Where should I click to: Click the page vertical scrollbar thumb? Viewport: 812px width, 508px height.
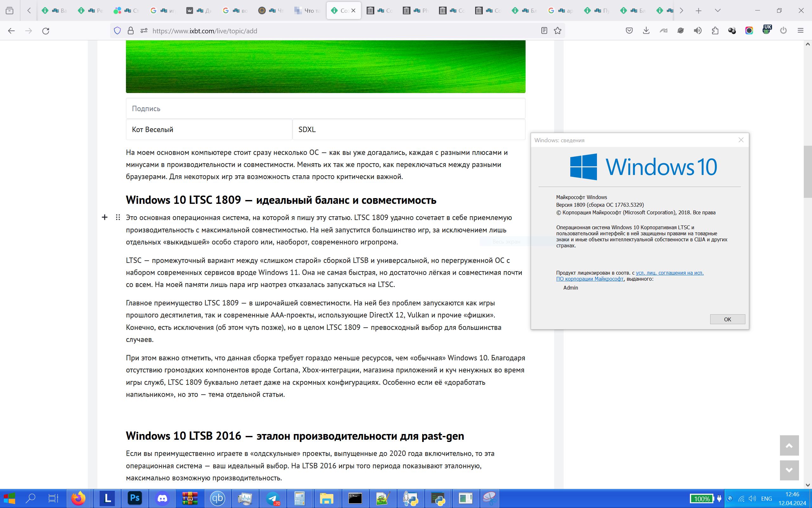click(x=808, y=171)
